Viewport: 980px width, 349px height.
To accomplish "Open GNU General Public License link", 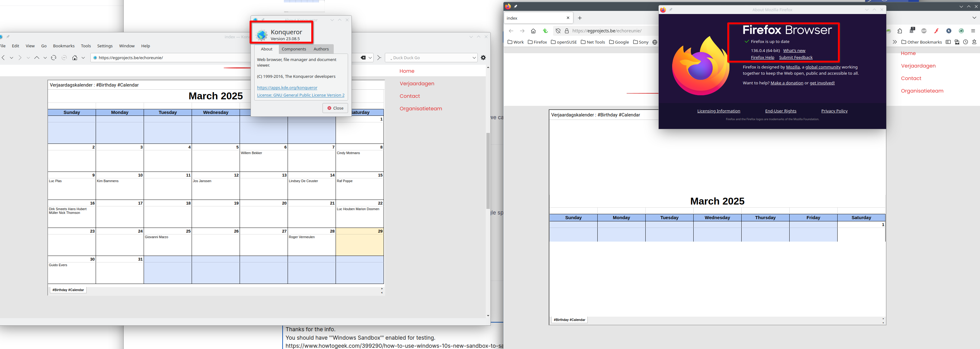I will tap(301, 96).
